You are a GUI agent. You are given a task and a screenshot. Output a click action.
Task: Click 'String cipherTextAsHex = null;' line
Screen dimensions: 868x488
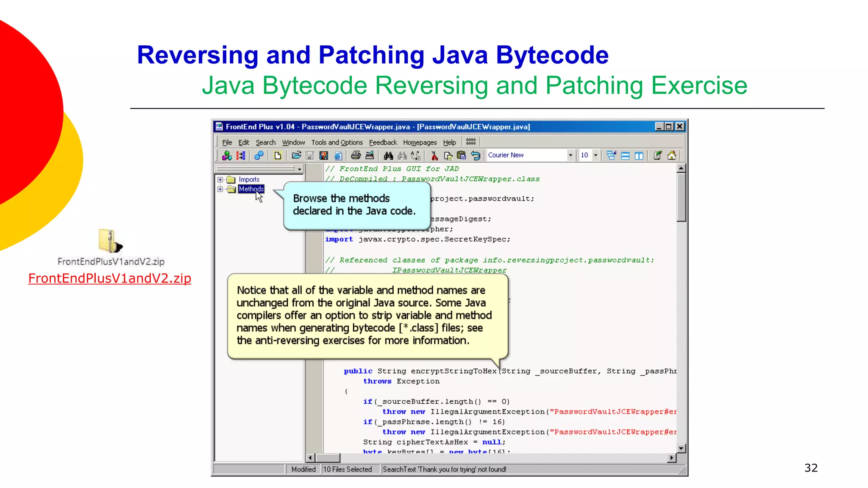[434, 442]
